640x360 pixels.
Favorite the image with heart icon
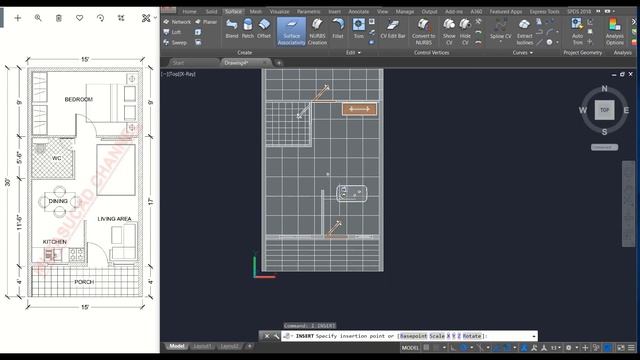pos(80,18)
